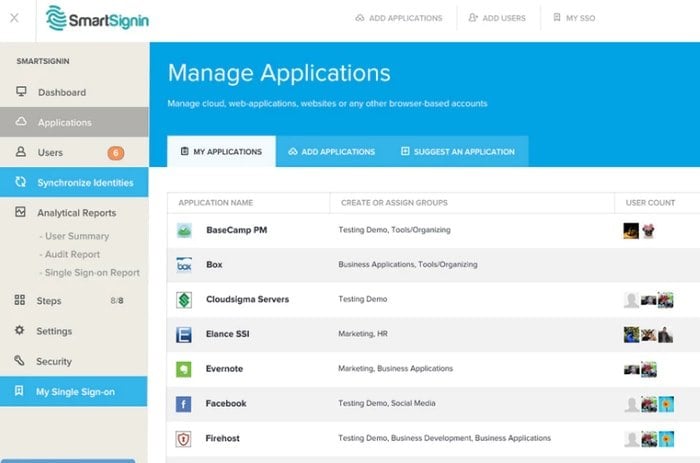Click the bookmark icon beside My SSO

(557, 17)
